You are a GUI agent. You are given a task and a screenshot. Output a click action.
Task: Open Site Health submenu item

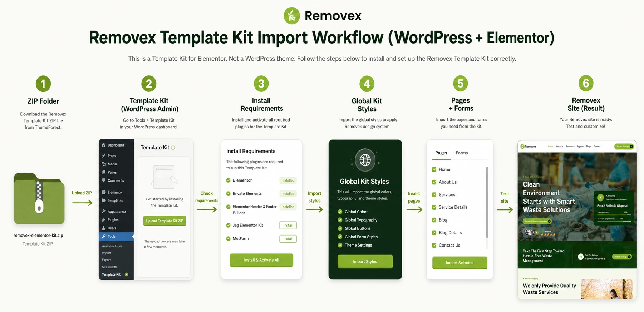point(109,267)
